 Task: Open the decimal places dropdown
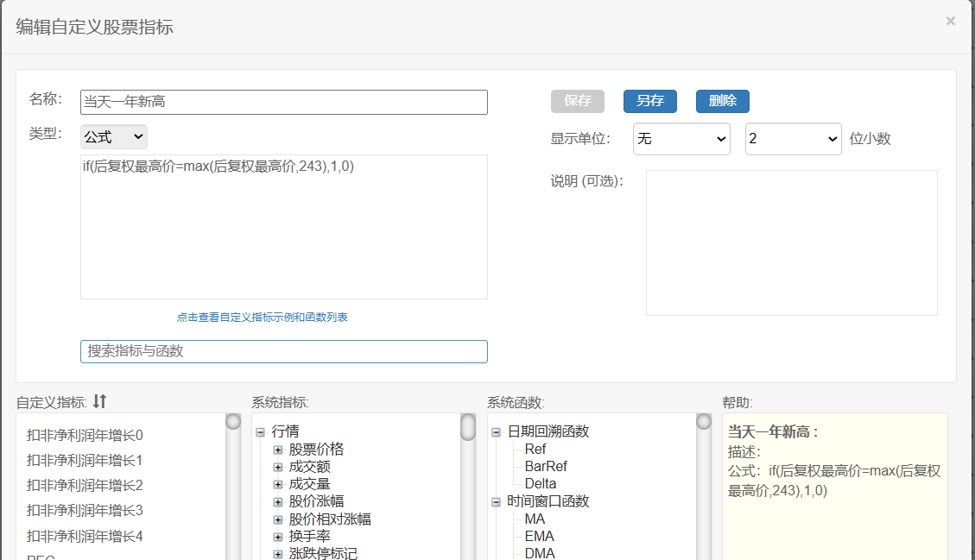pyautogui.click(x=793, y=139)
